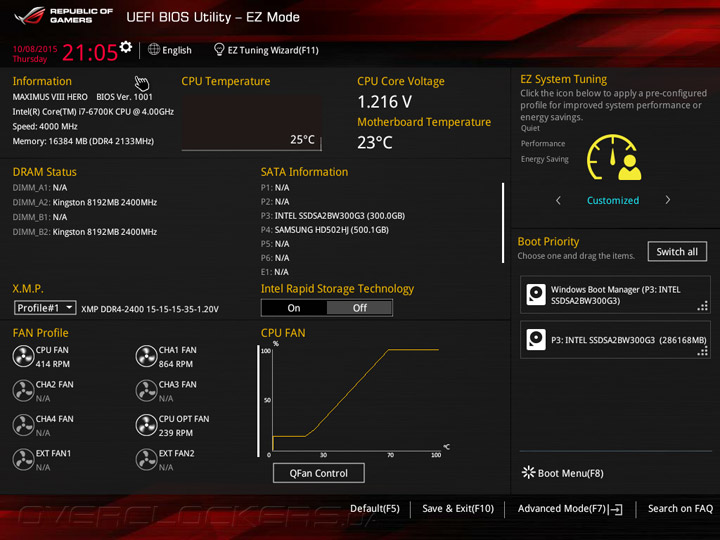
Task: Click the 864 RPM CHA1 FAN value
Action: [176, 364]
